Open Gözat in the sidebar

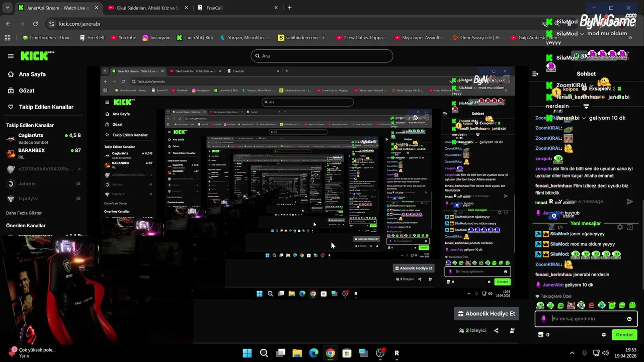point(27,90)
